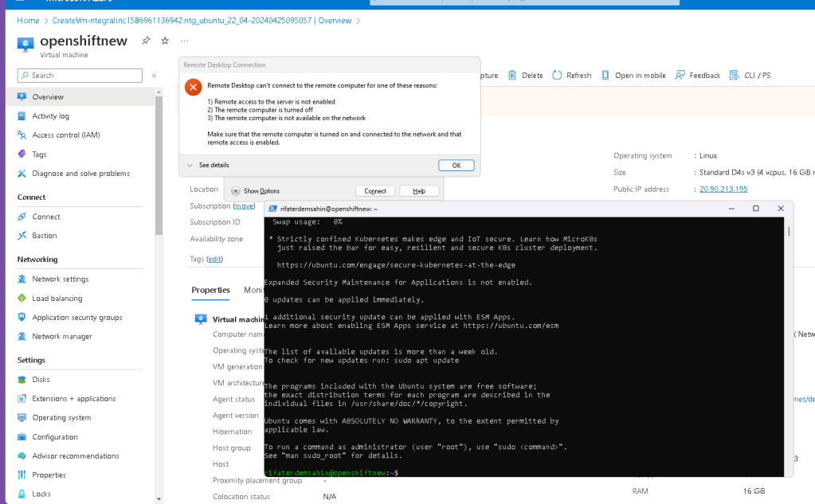Click OK in the Remote Desktop error dialog

[456, 166]
